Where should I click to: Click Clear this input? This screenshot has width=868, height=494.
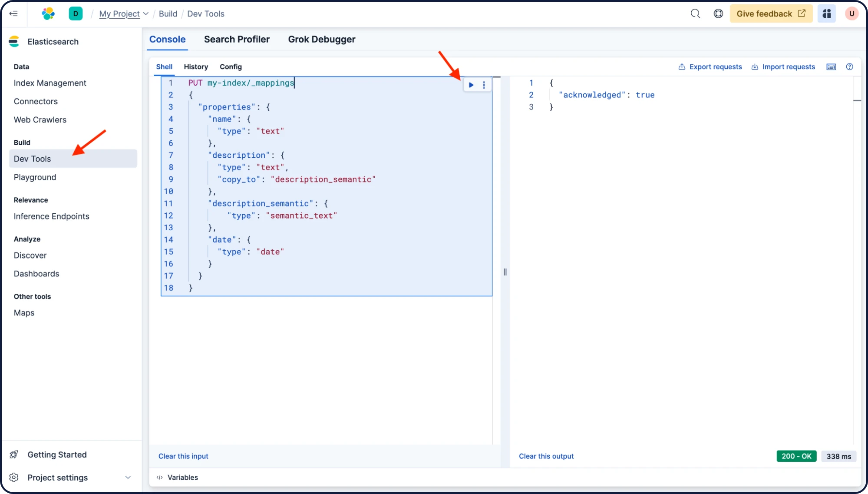[183, 456]
